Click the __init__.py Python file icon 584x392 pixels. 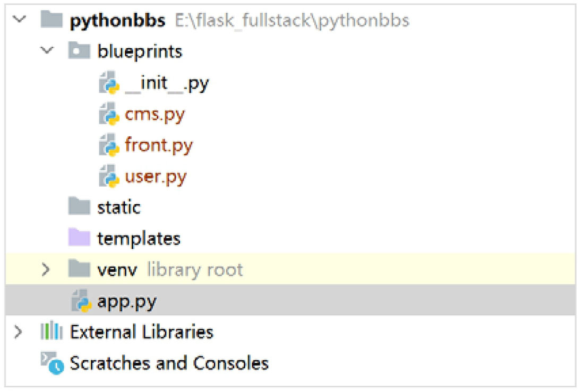109,82
